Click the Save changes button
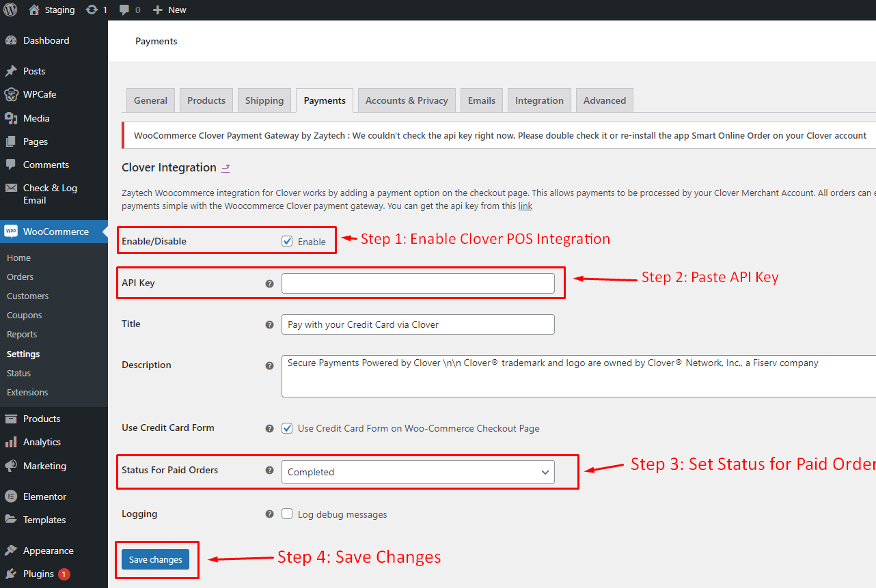 (x=156, y=559)
